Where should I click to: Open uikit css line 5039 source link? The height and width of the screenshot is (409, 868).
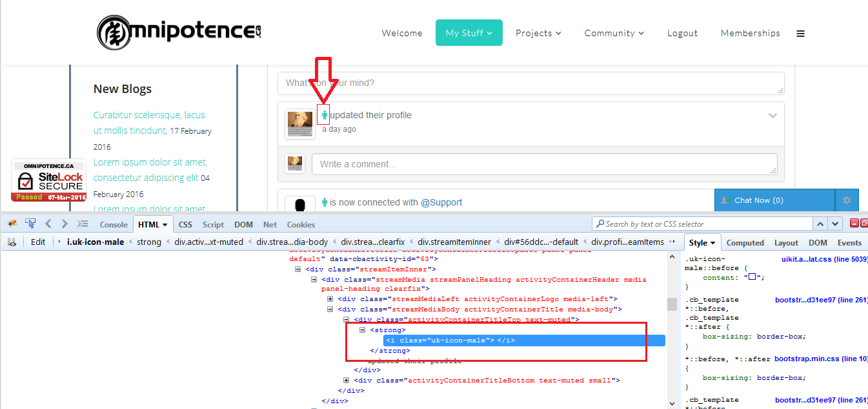pyautogui.click(x=824, y=259)
